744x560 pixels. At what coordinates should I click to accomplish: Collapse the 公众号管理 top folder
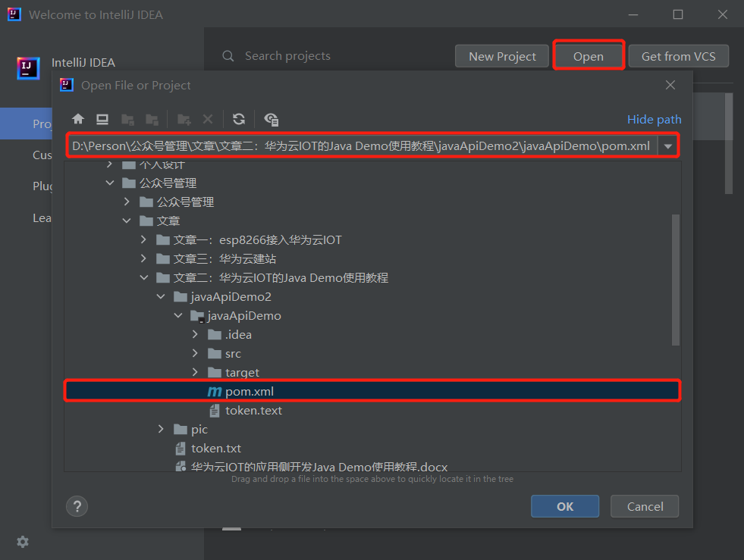(x=110, y=183)
